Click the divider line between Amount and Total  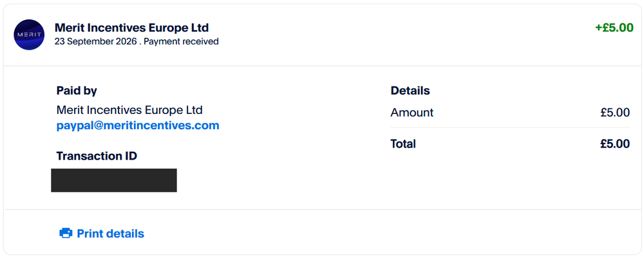click(x=510, y=127)
